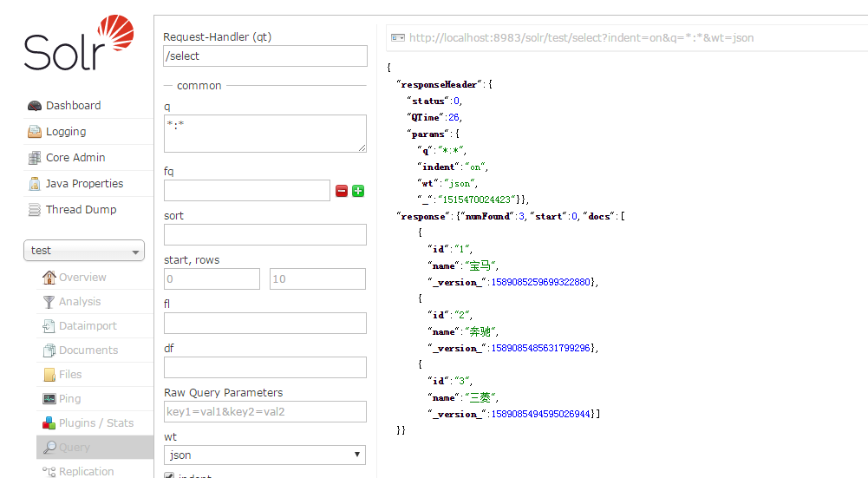868x478 pixels.
Task: Click the Logging icon in sidebar
Action: click(35, 132)
